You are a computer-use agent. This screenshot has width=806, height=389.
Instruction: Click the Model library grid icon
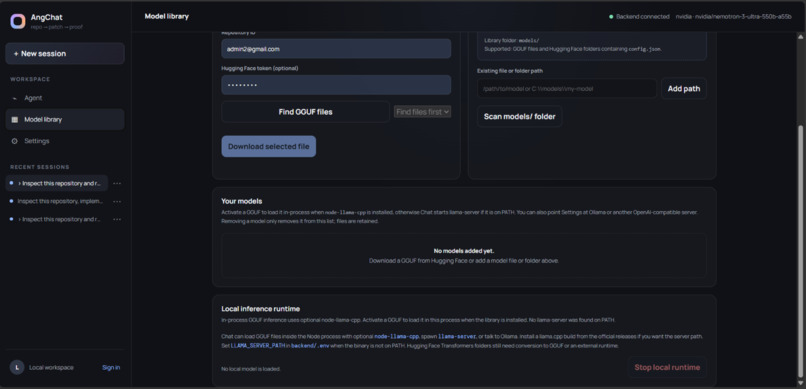point(14,120)
